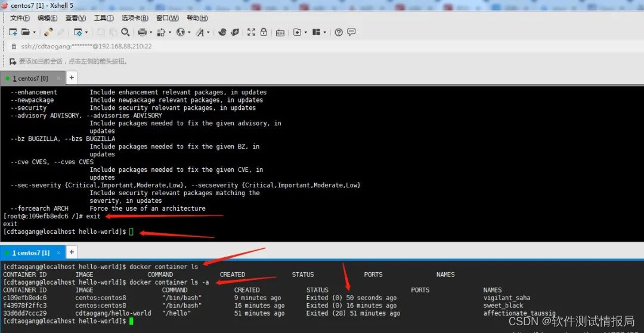The image size is (644, 333).
Task: Expand the Properties dropdown arrow
Action: pyautogui.click(x=86, y=32)
